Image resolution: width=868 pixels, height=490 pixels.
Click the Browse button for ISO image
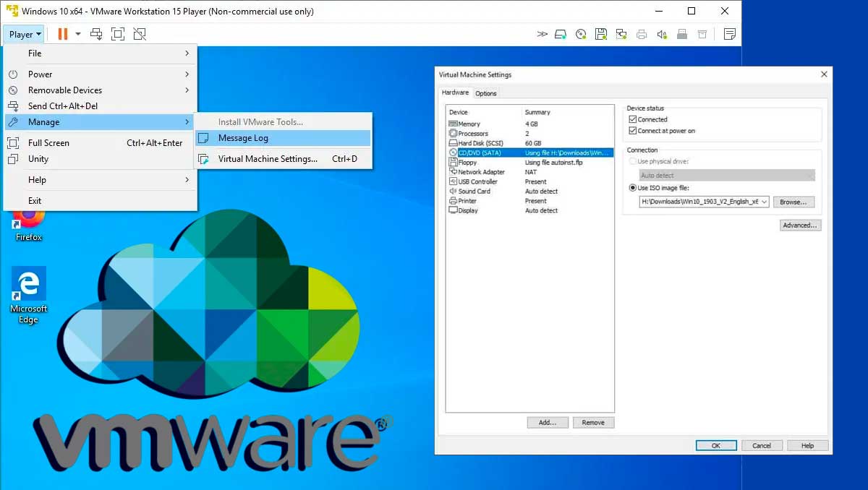pos(793,202)
